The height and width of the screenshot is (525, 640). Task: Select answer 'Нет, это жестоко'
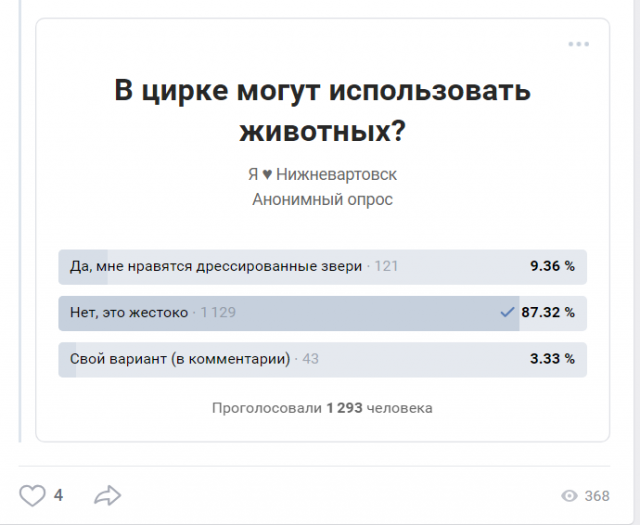[x=322, y=313]
